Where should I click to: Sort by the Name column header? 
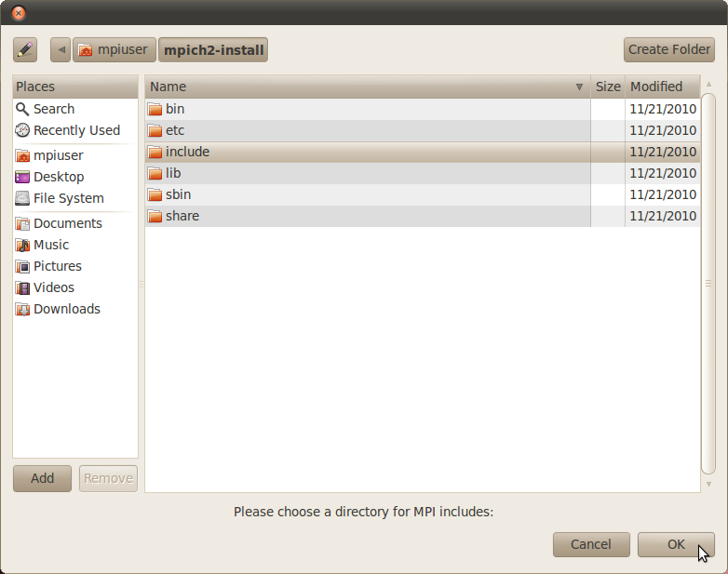pos(367,87)
